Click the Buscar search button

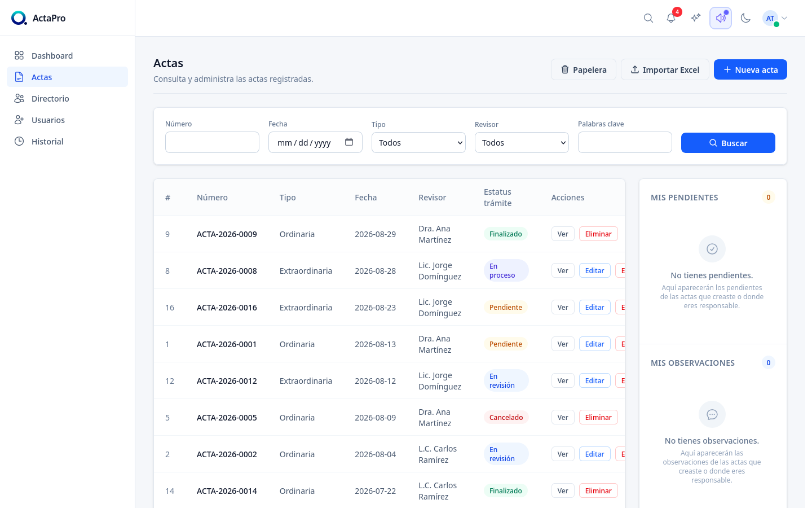click(x=728, y=143)
